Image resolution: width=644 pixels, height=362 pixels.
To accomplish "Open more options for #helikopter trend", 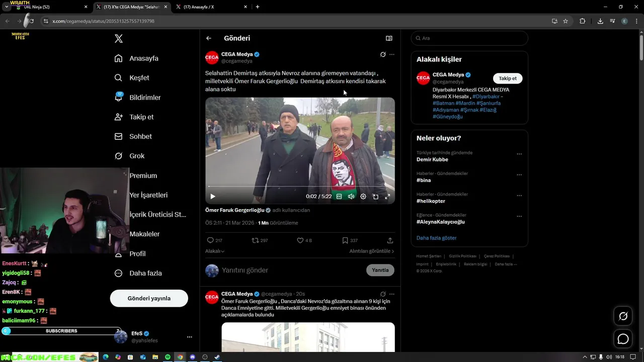I will [519, 196].
